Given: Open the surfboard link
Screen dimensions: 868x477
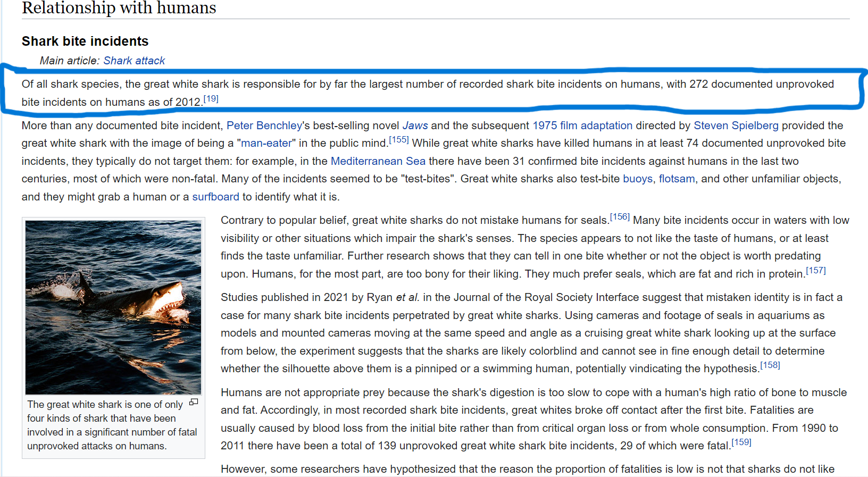Looking at the screenshot, I should tap(215, 197).
